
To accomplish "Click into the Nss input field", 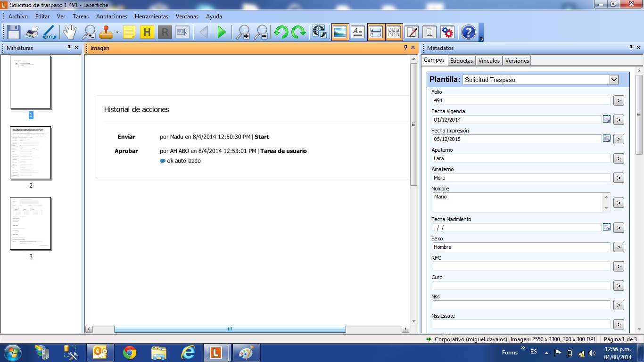I will tap(521, 305).
